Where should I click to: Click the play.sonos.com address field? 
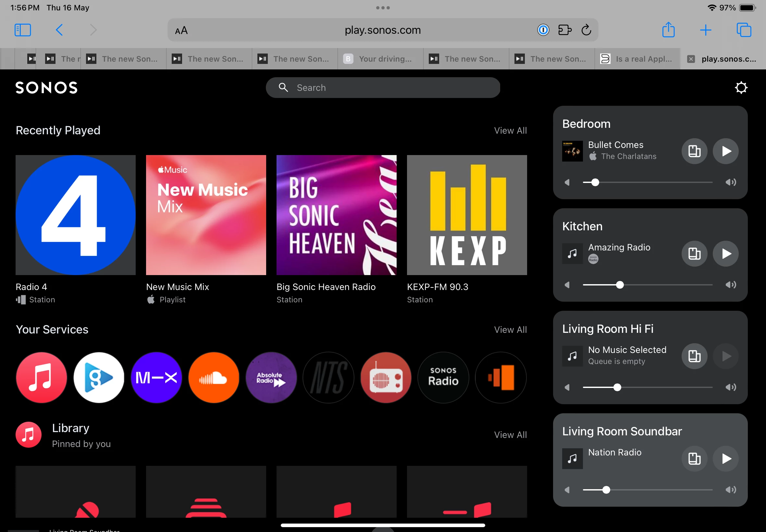[382, 30]
